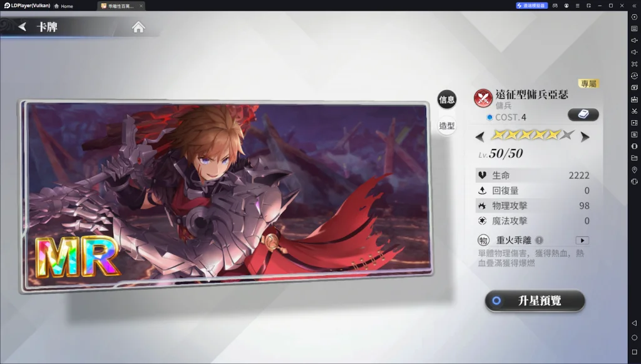
Task: Expand 重火乖離 skill details play arrow
Action: (x=582, y=241)
